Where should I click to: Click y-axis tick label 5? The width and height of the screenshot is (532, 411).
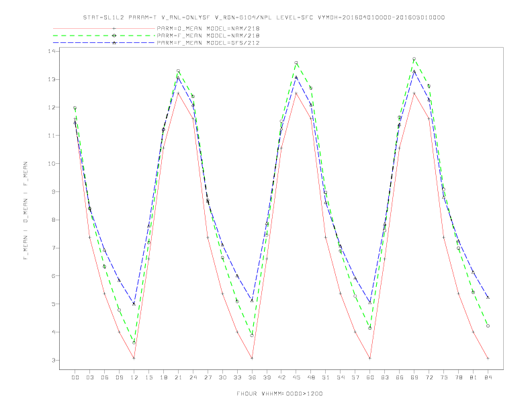54,304
